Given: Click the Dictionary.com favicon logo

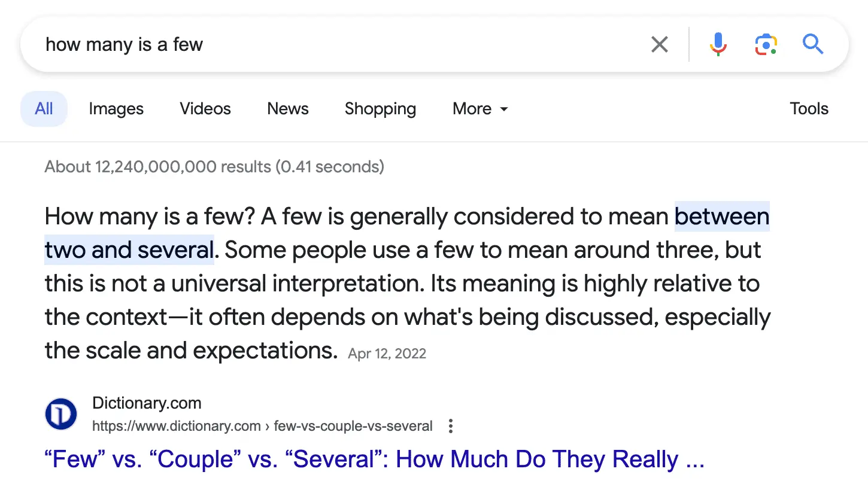Looking at the screenshot, I should 61,414.
